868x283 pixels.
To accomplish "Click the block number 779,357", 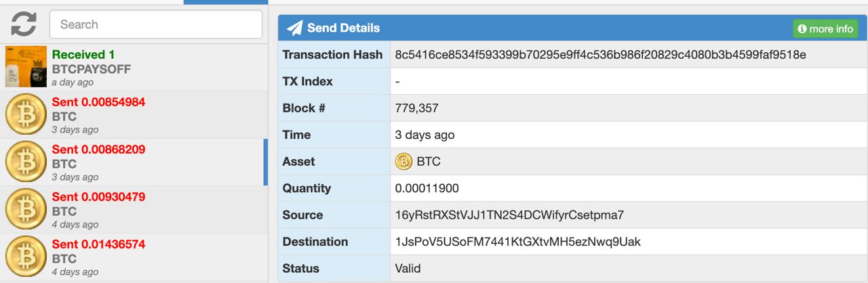I will pos(418,108).
